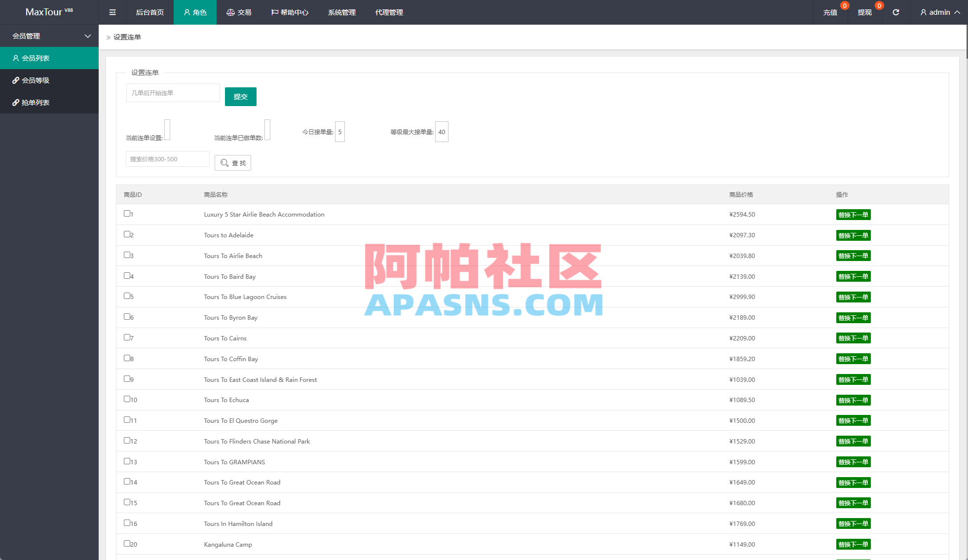Open the 会员列表 member list page
The image size is (968, 560).
coord(36,58)
